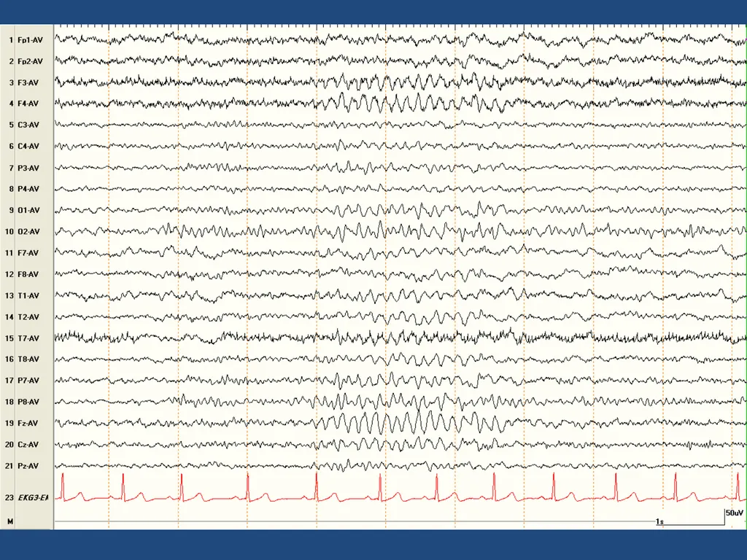747x560 pixels.
Task: Select the EKG3 channel label
Action: coord(33,497)
